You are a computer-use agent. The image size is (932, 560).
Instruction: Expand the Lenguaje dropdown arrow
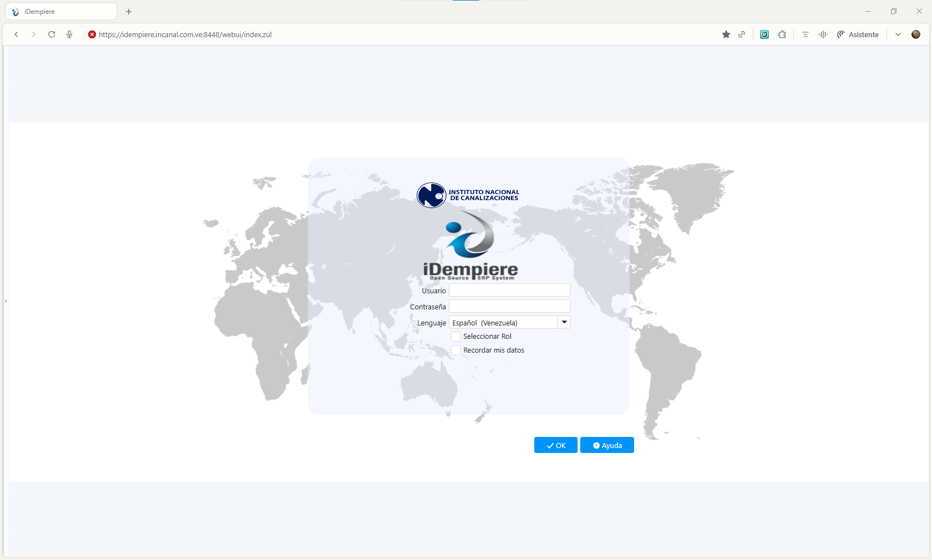pos(564,323)
